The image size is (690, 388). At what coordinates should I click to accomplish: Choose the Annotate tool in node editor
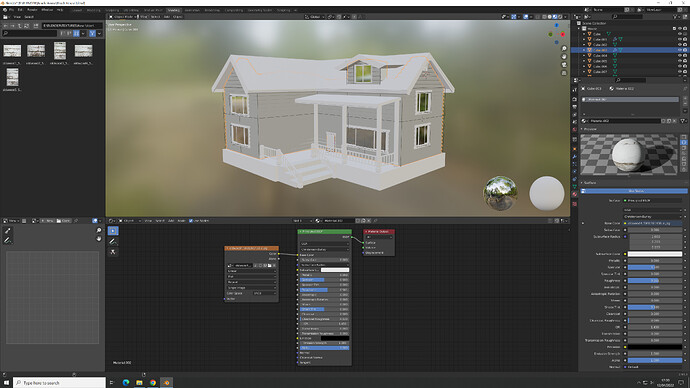point(113,242)
